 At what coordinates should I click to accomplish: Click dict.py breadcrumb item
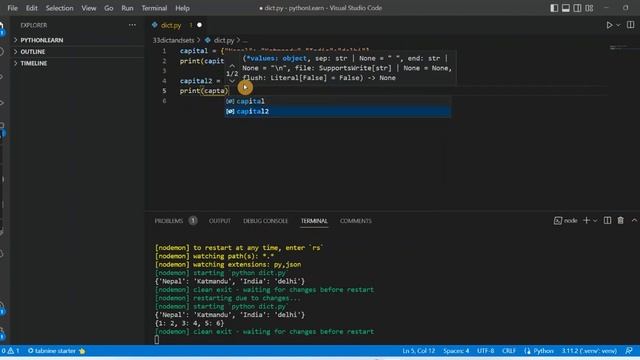[224, 40]
